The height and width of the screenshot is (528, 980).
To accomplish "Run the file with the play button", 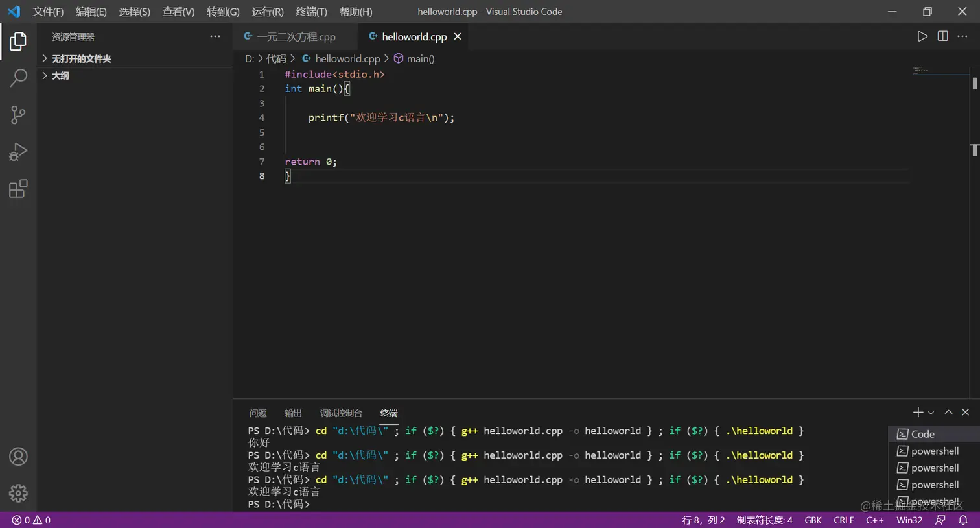I will tap(922, 36).
